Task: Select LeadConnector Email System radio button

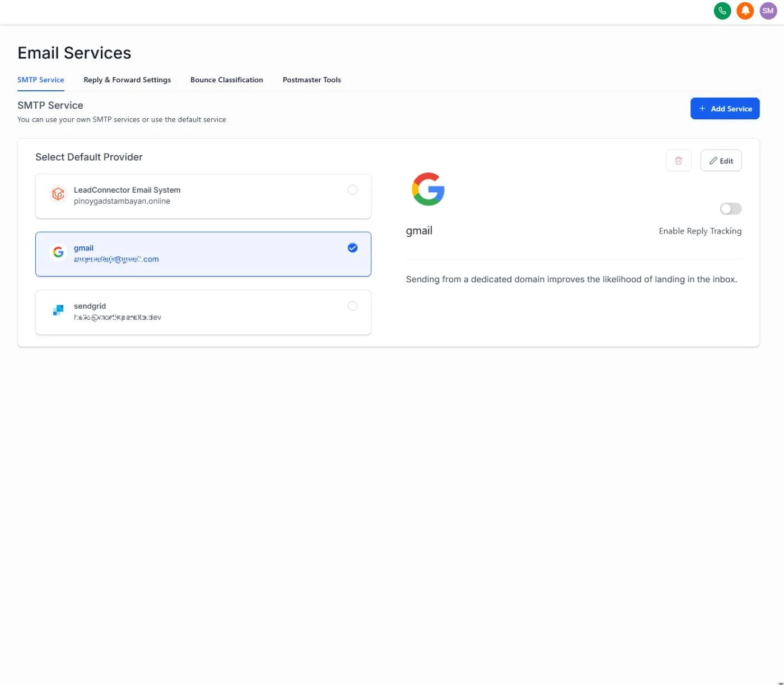Action: [353, 190]
